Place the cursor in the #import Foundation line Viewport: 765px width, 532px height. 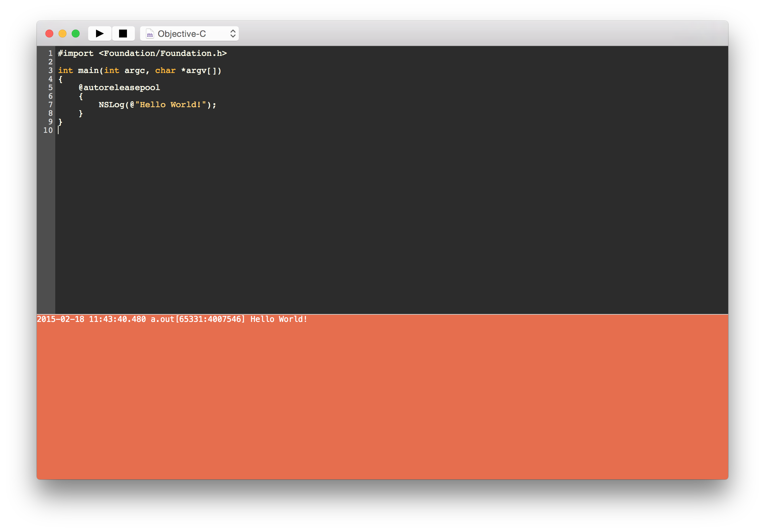(x=142, y=53)
